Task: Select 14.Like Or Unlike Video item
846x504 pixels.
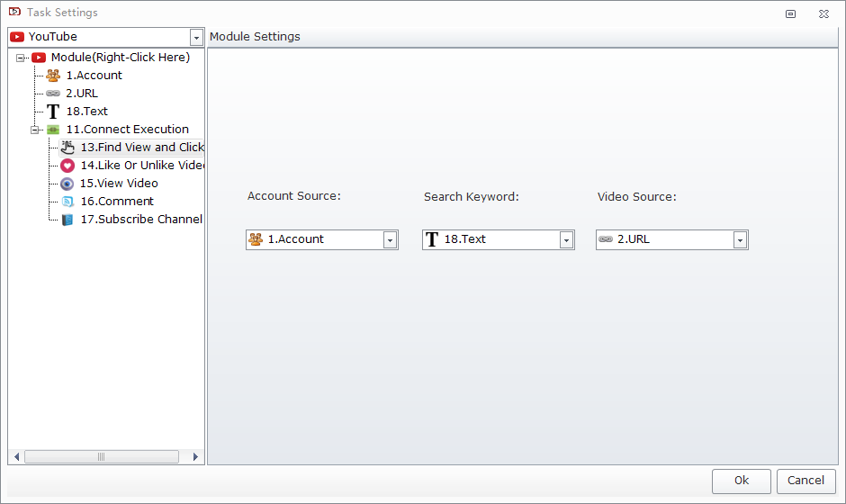Action: [142, 165]
